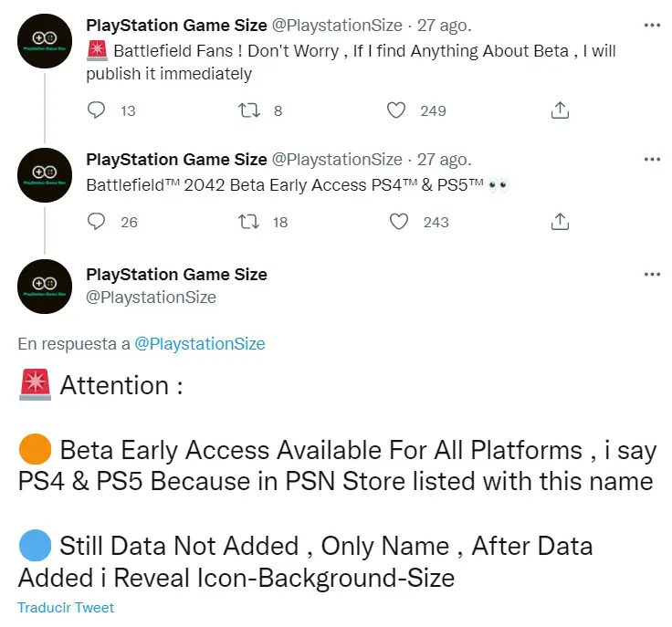Click @PlaystationSize handle under main tweet name
Screen dimensions: 672x627
[151, 297]
